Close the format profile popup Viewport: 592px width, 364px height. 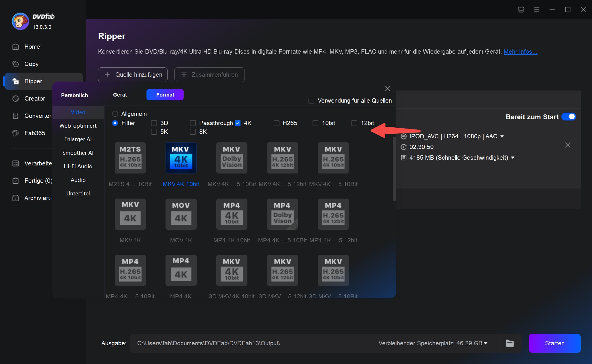coord(388,88)
